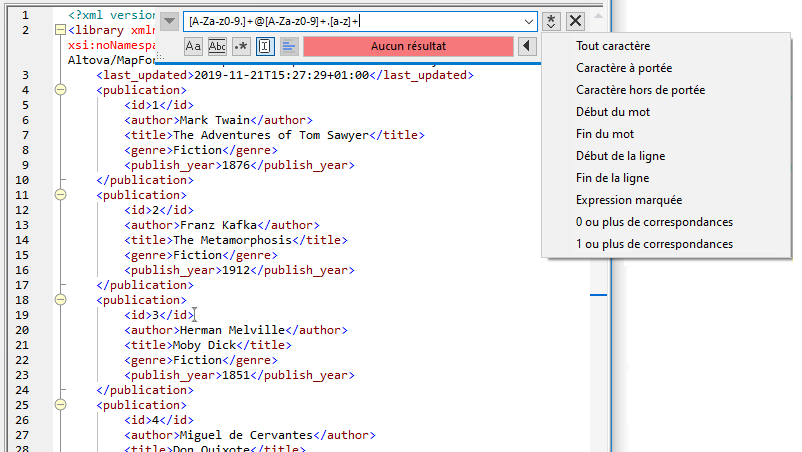Open the search history dropdown arrow

pyautogui.click(x=529, y=21)
